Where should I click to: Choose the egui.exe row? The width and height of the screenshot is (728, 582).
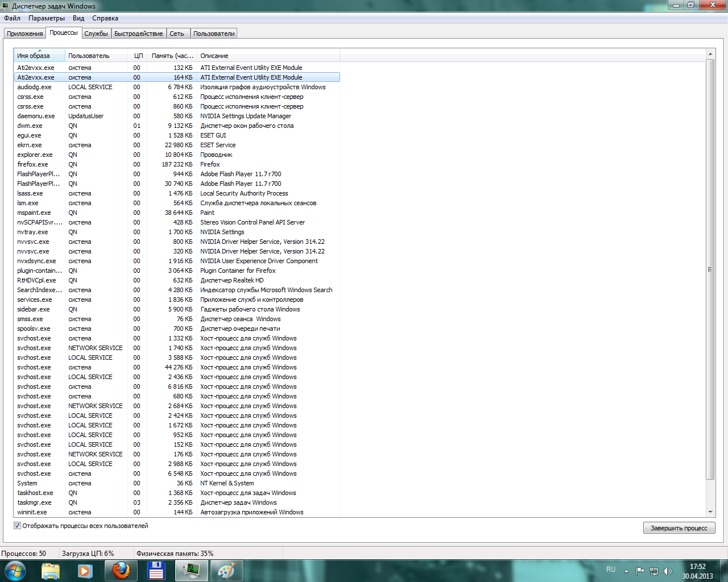tap(177, 135)
